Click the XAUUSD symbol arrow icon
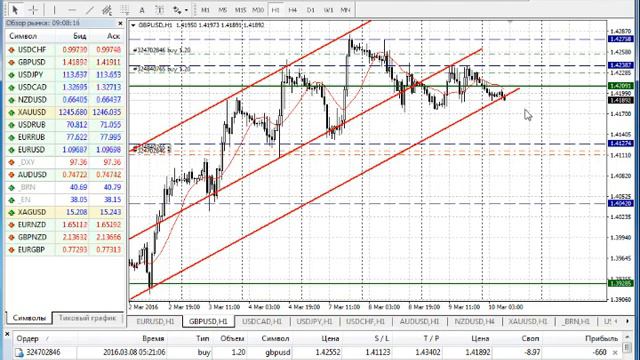Screen dimensions: 640x360 coord(11,112)
